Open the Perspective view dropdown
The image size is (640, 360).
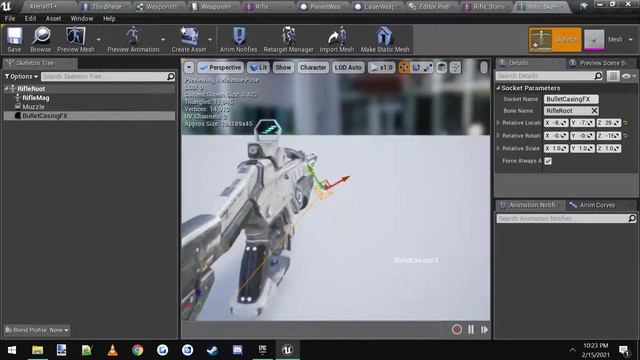pyautogui.click(x=220, y=67)
